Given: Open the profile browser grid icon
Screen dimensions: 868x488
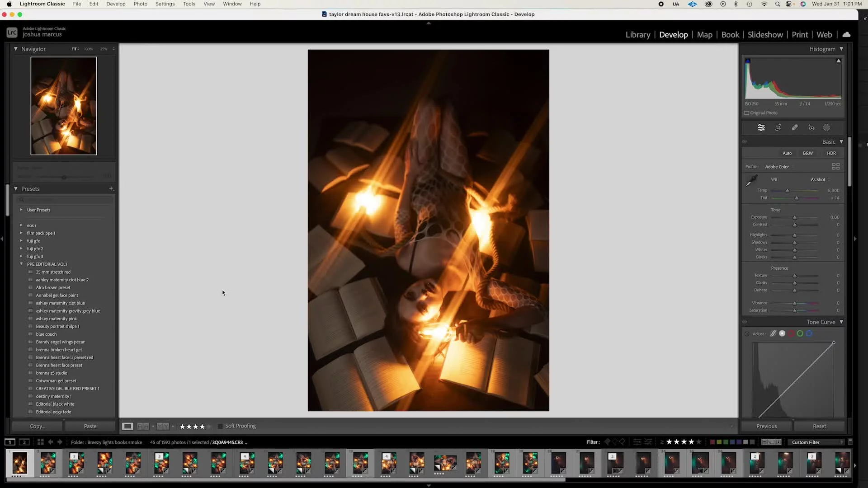Looking at the screenshot, I should click(x=835, y=167).
